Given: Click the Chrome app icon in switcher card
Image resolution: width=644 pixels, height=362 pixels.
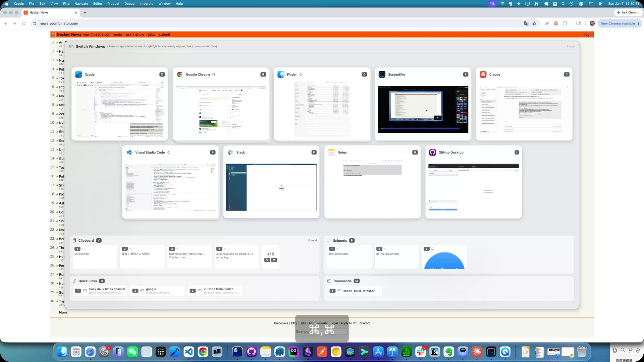Looking at the screenshot, I should [180, 74].
